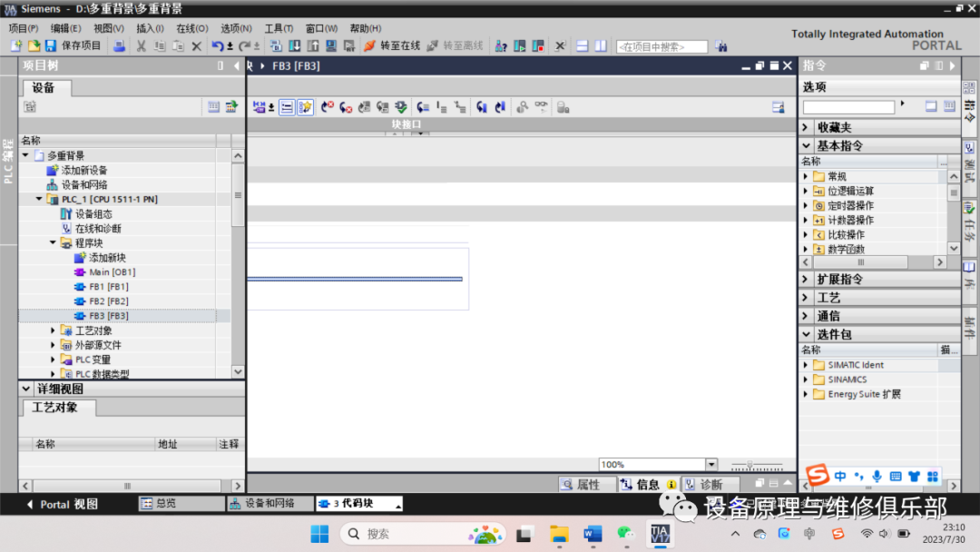Select 设备组态 under PLC_1

tap(93, 213)
